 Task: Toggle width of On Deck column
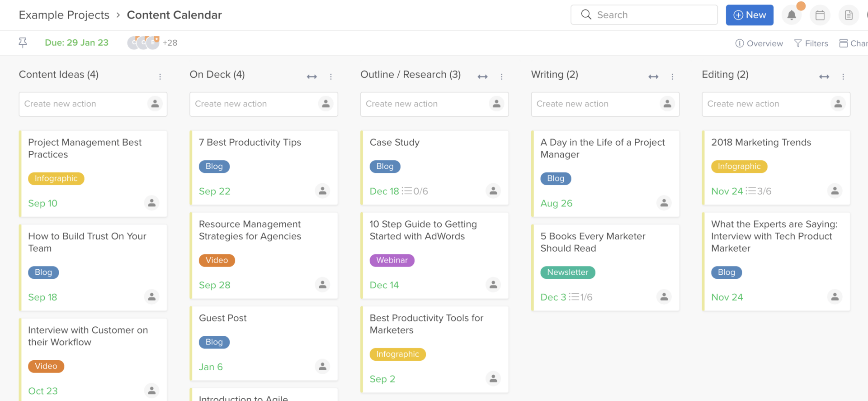click(312, 77)
